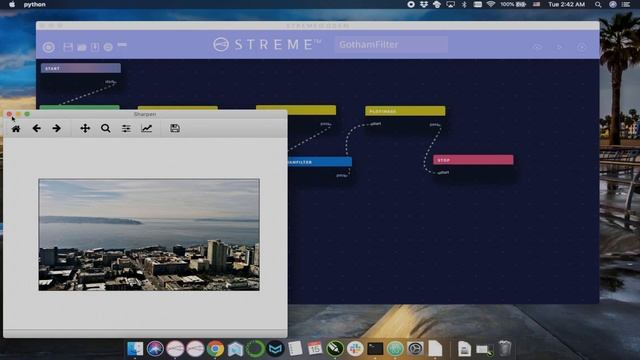Select the PLOTIMAGE yellow node
640x360 pixels.
point(405,111)
